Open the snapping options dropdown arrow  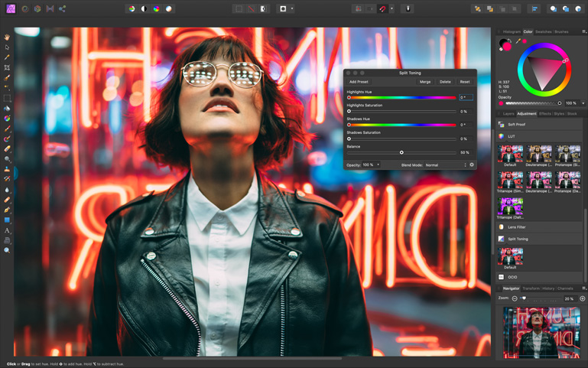coord(391,8)
